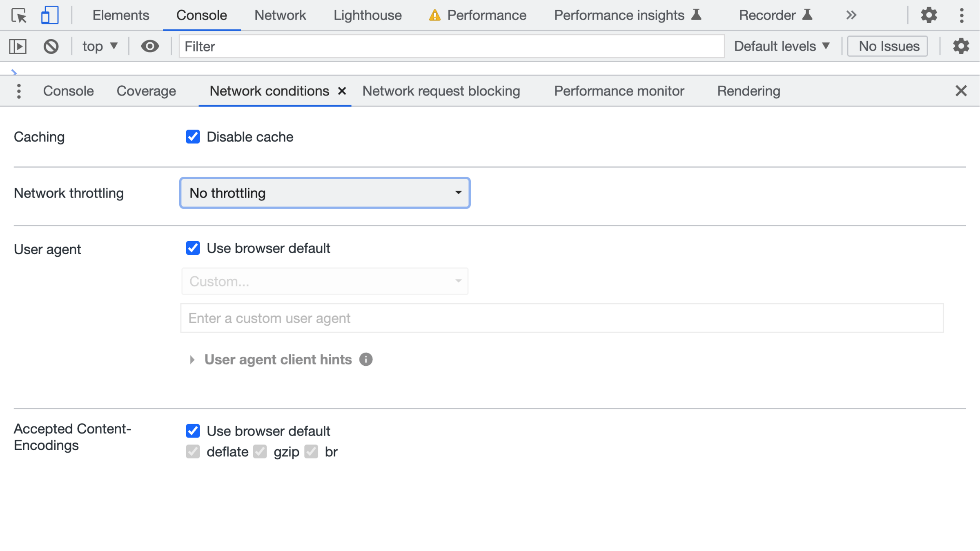
Task: Switch to the Lighthouse tab
Action: 367,16
